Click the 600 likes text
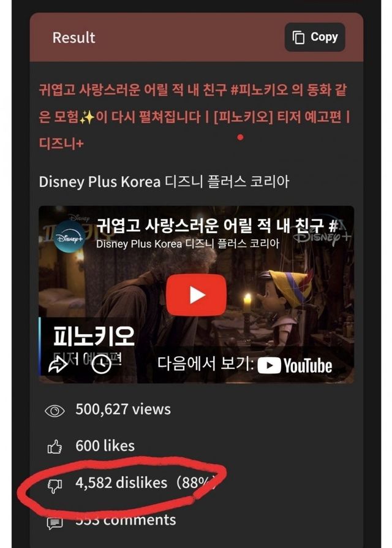Image resolution: width=392 pixels, height=548 pixels. click(x=105, y=446)
